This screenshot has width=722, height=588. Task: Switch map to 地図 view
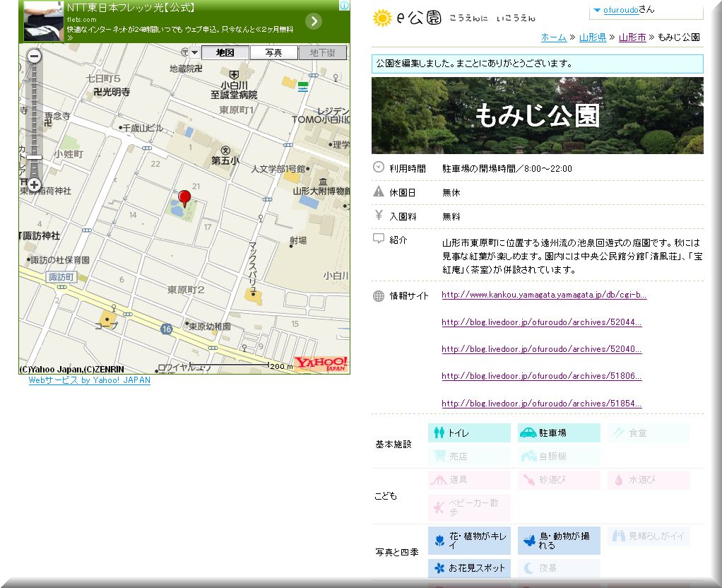coord(225,52)
